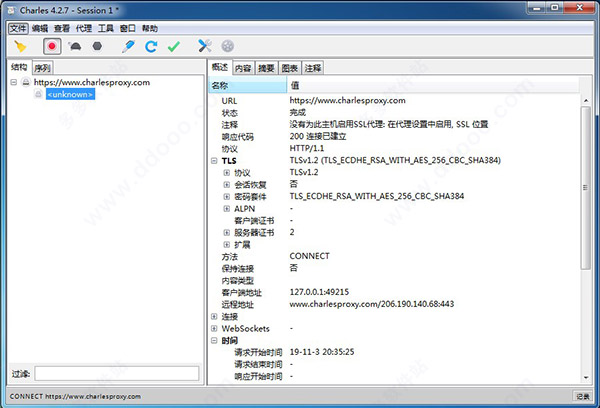Select the 注释 tab

coord(313,68)
